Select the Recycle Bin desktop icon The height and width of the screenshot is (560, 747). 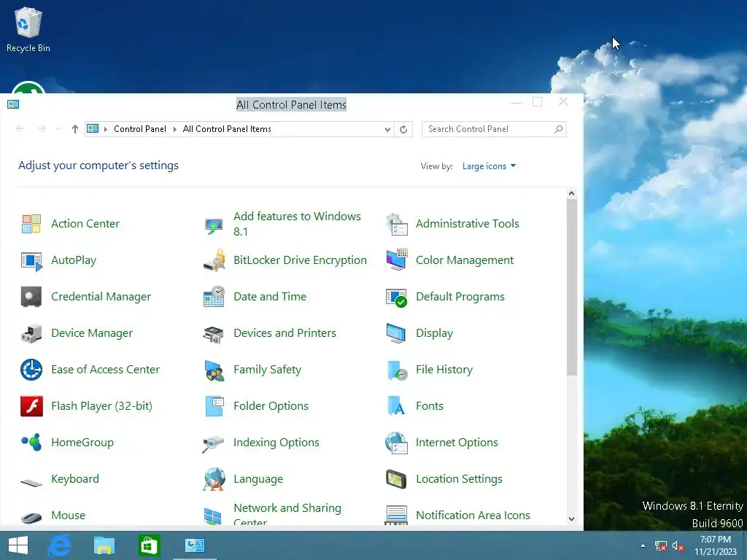coord(28,29)
